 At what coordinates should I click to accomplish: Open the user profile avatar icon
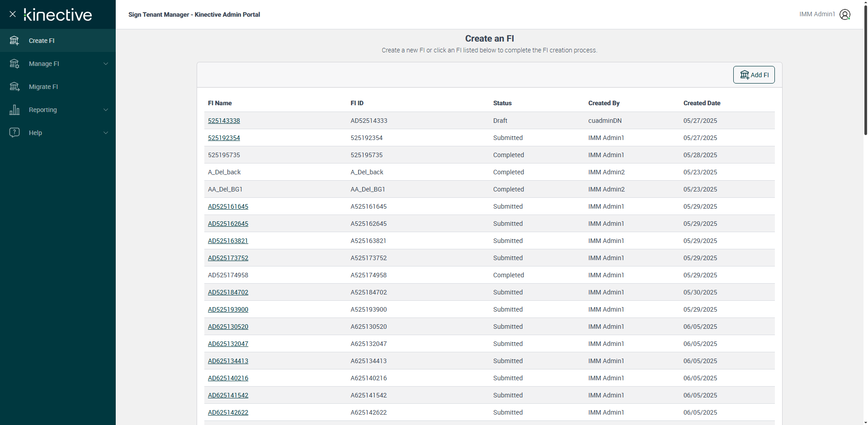(x=844, y=14)
